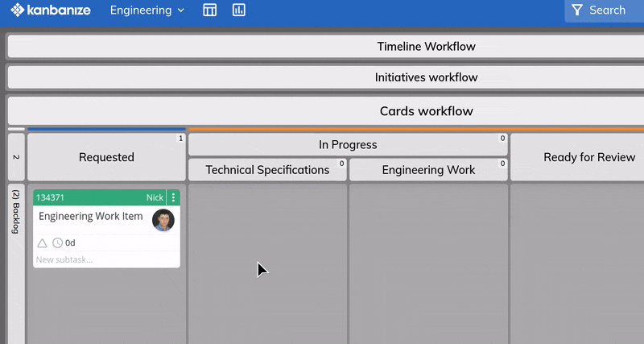Select the Requested column header
Screen dimensions: 644x344
[106, 157]
